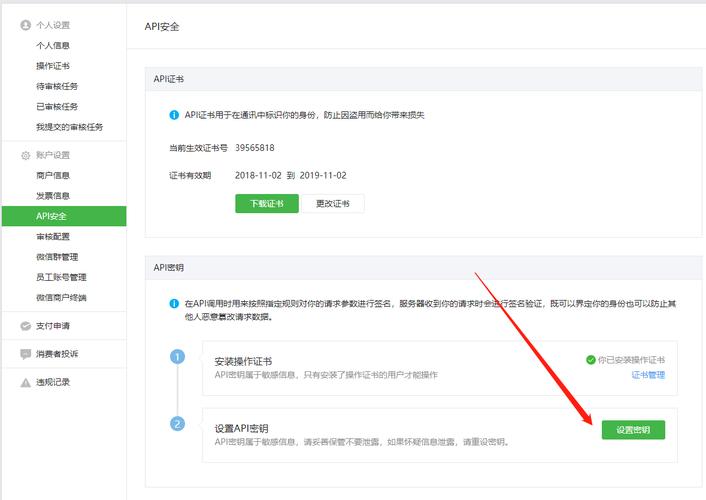Open 操作证书 in the sidebar
Viewport: 706px width, 500px height.
coord(53,66)
